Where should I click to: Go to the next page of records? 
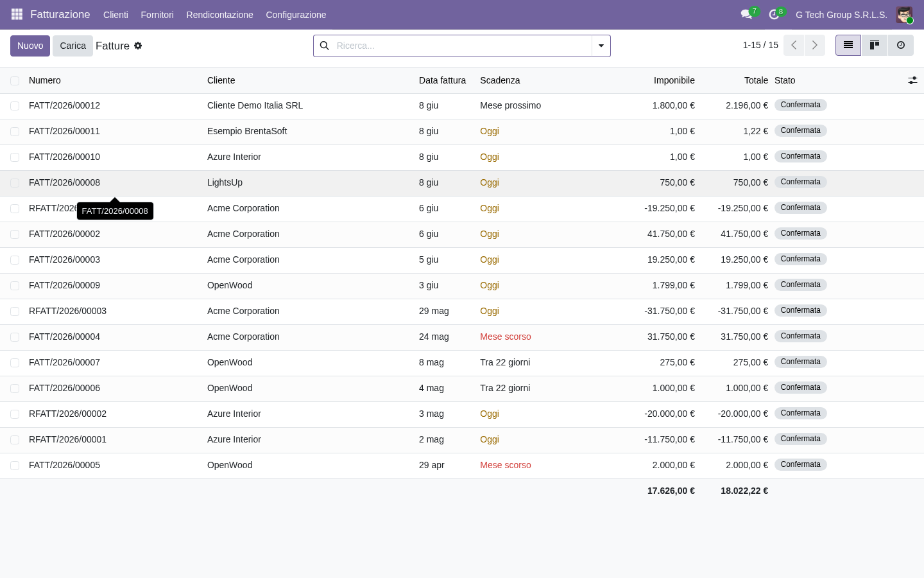click(815, 45)
